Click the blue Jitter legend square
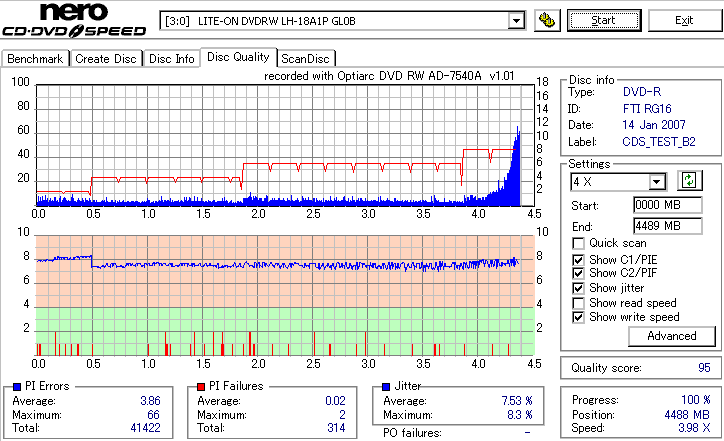 (x=386, y=387)
